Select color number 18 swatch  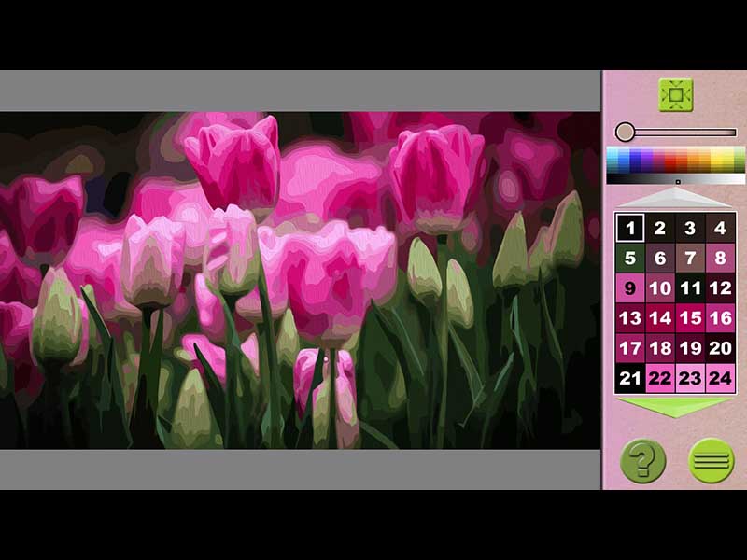(x=660, y=347)
